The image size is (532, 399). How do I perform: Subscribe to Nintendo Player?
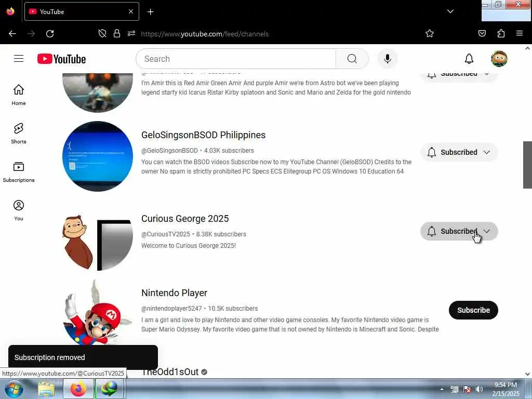[x=473, y=310]
